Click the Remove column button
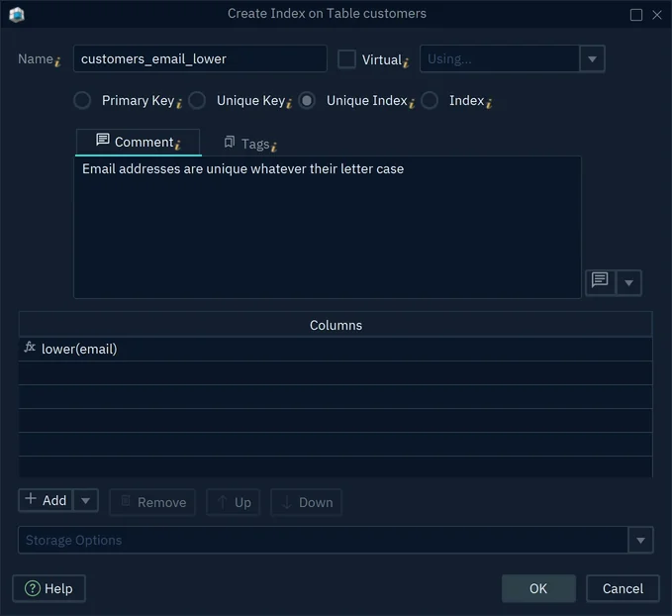The height and width of the screenshot is (616, 672). pyautogui.click(x=152, y=502)
